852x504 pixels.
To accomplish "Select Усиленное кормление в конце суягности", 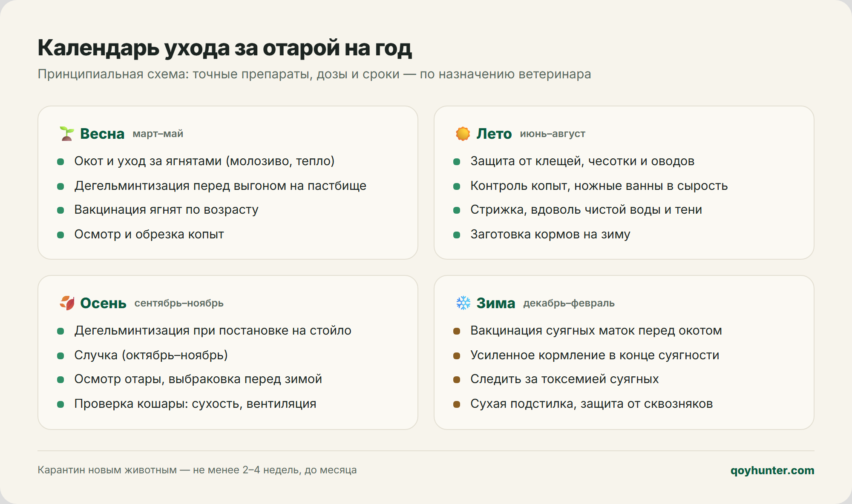I will coord(595,355).
